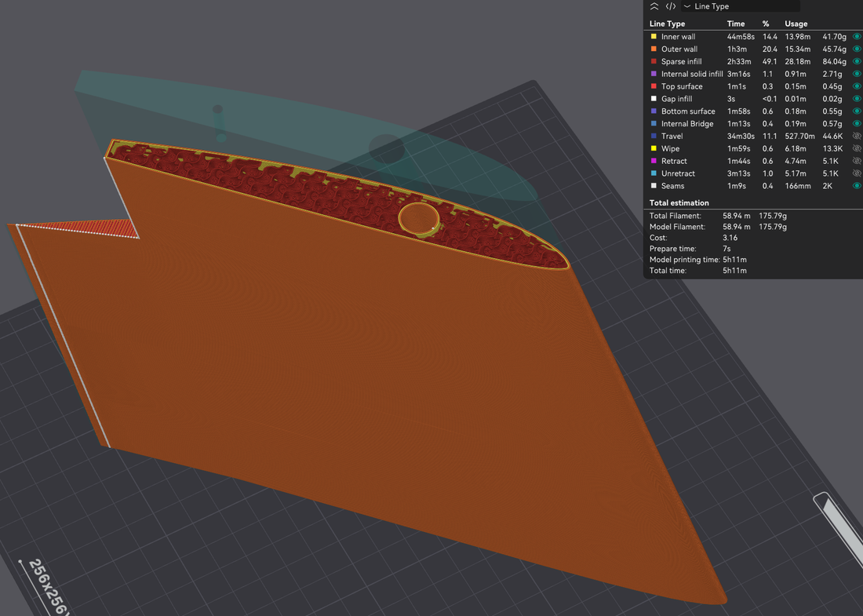Collapse the legend panel with the double-chevron icon
The width and height of the screenshot is (863, 616).
click(x=654, y=6)
